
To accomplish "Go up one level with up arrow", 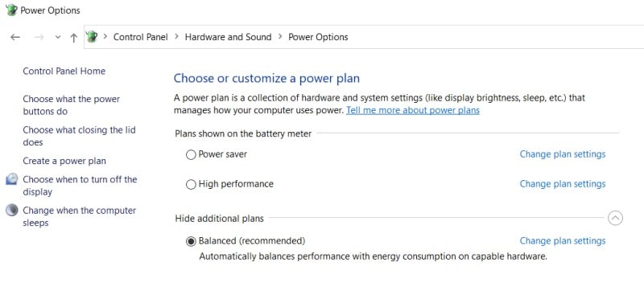I will pyautogui.click(x=73, y=38).
